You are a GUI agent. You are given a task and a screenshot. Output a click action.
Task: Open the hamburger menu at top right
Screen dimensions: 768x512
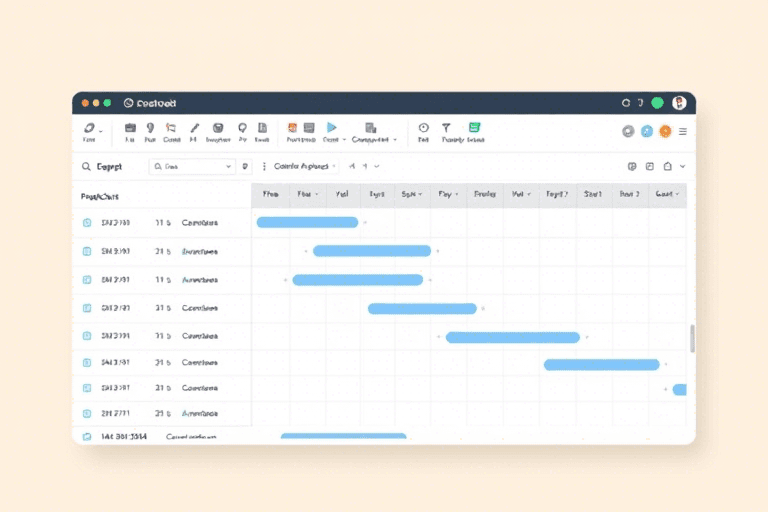(x=683, y=131)
